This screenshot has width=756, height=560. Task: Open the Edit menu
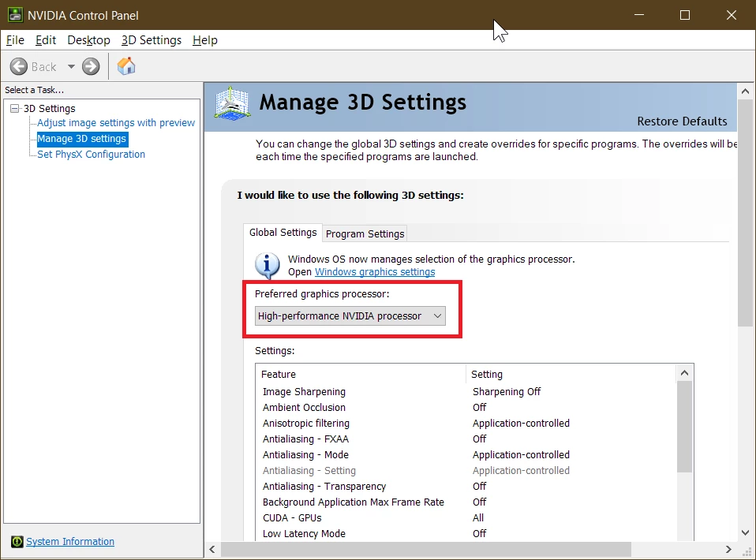46,40
